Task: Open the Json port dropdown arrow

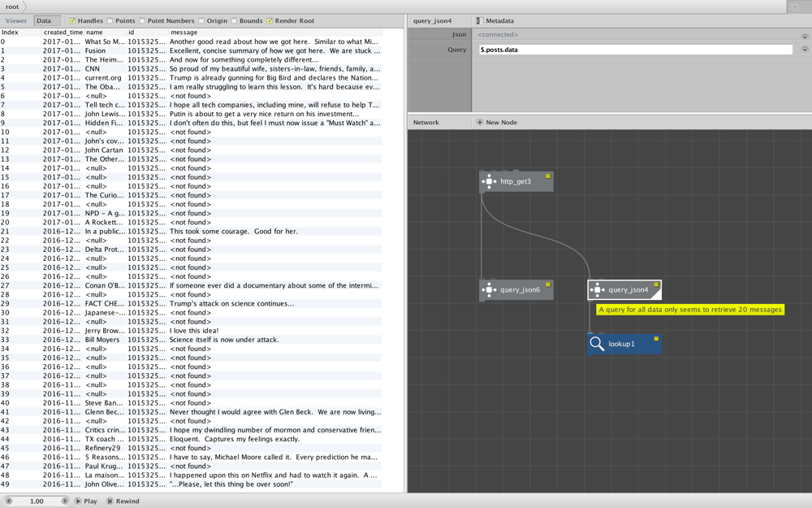Action: [805, 37]
